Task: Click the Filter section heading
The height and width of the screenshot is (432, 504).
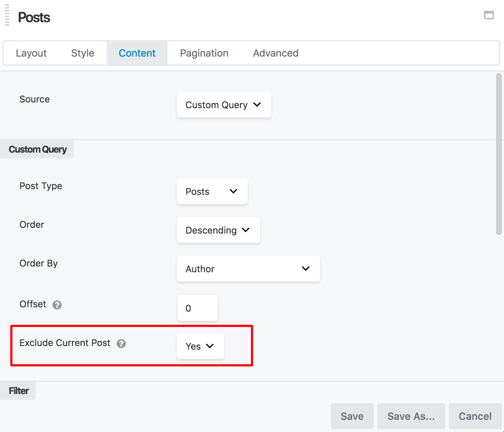Action: click(19, 391)
